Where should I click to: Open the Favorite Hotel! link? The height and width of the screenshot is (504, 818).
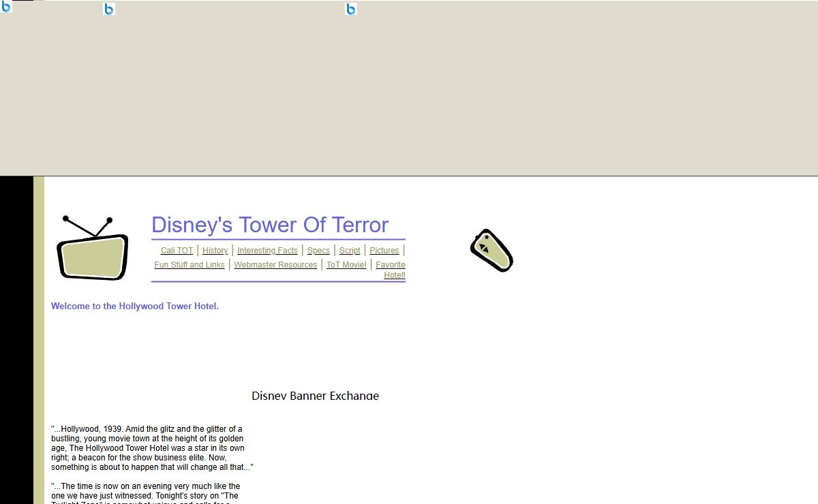391,270
